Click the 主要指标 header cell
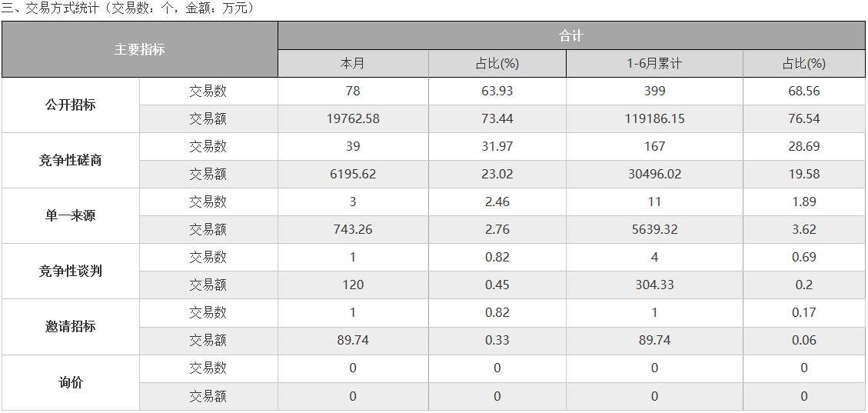Screen dimensions: 868x413 tap(139, 49)
